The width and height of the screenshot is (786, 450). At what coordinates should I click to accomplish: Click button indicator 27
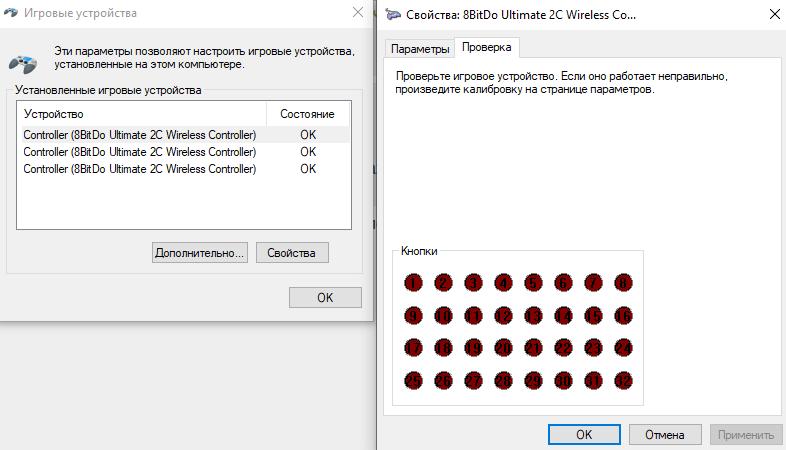click(473, 381)
